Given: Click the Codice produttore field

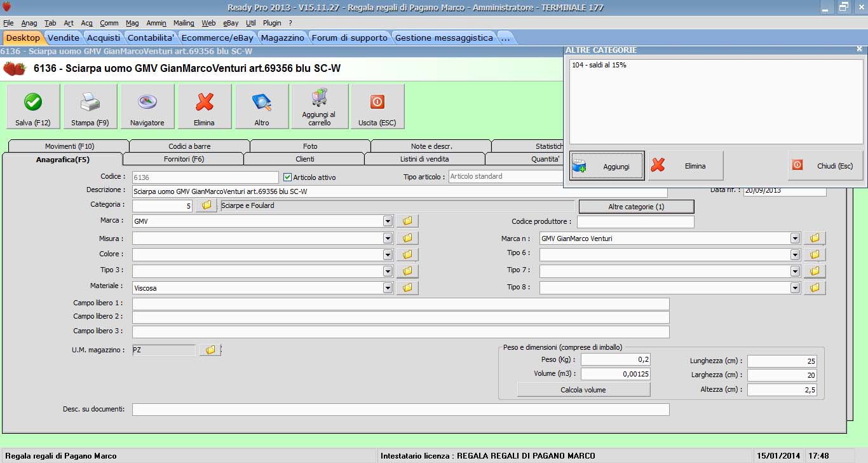Looking at the screenshot, I should [635, 222].
